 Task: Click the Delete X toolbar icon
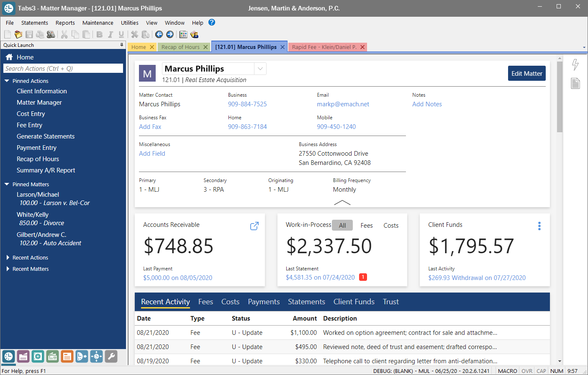(x=134, y=34)
